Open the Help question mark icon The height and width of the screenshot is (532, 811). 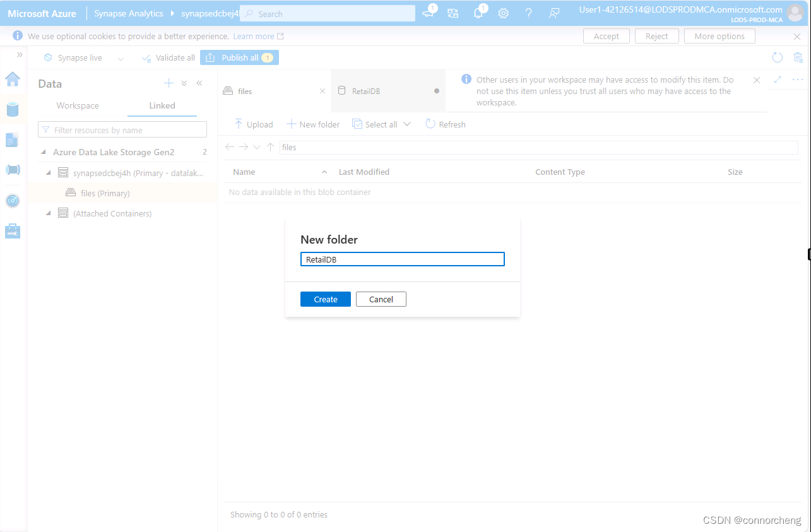click(x=529, y=13)
